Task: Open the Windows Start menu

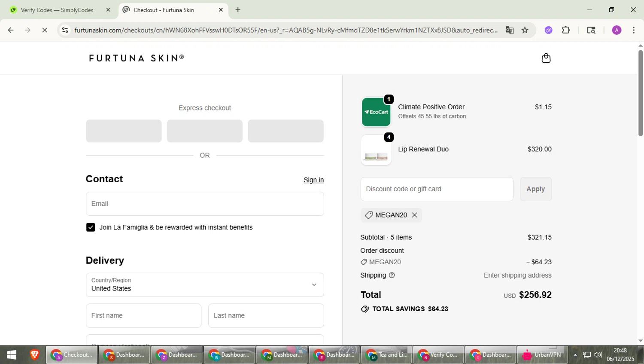Action: pyautogui.click(x=12, y=355)
